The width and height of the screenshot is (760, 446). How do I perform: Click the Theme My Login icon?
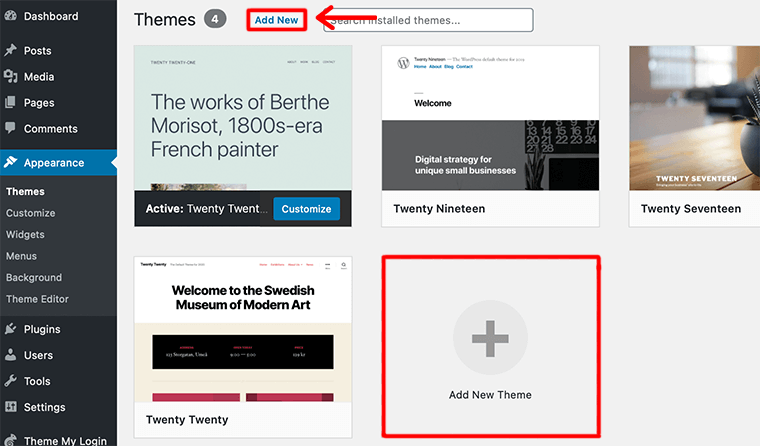(x=10, y=440)
